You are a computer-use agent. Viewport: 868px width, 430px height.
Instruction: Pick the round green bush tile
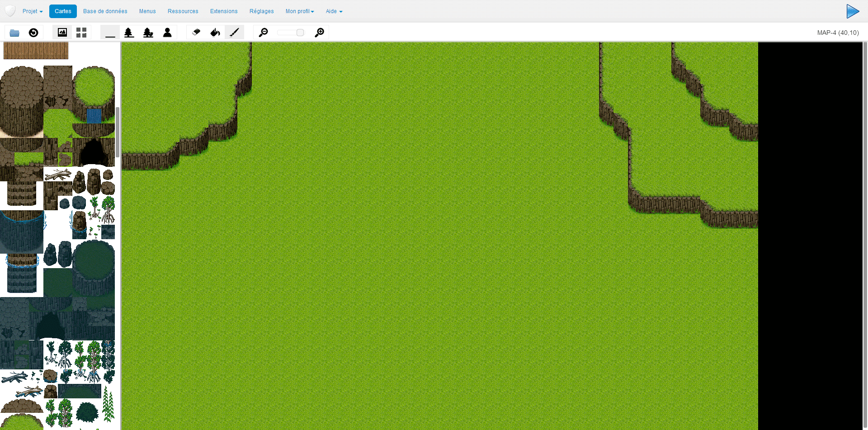coord(87,412)
